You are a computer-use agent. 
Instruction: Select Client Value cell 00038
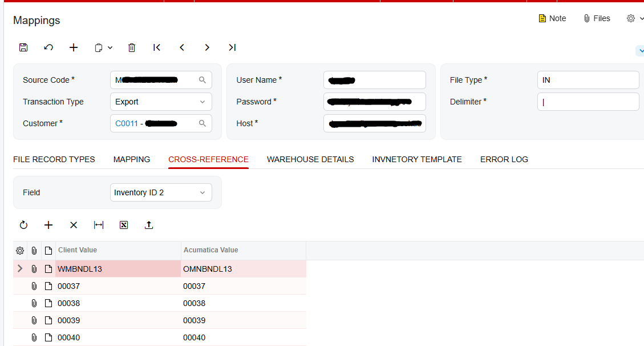118,303
